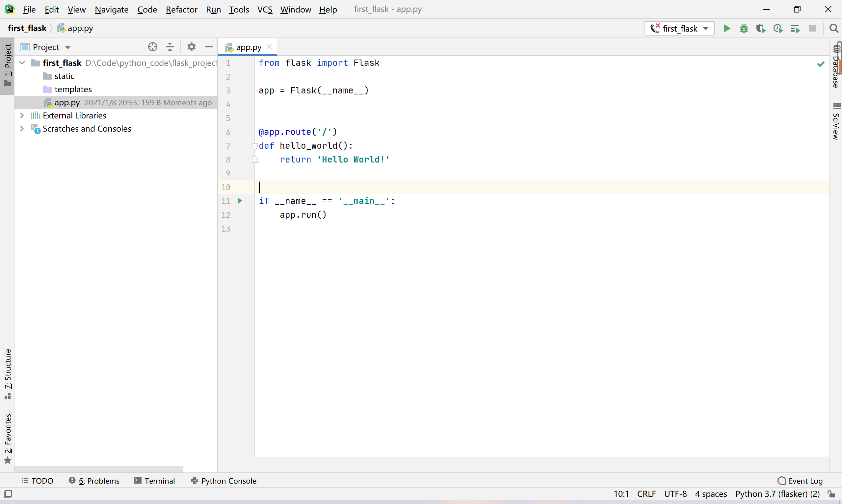842x504 pixels.
Task: Open first_flask run configuration dropdown
Action: (679, 29)
